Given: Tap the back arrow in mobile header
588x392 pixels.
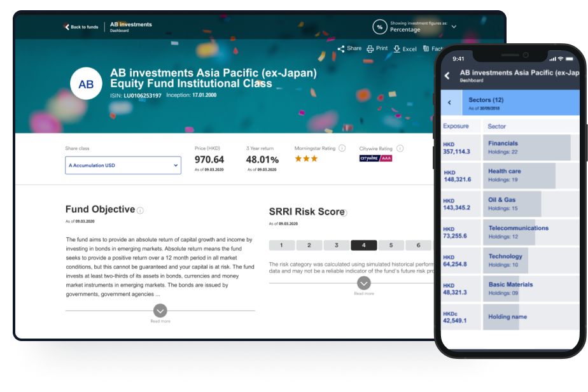Looking at the screenshot, I should point(447,76).
